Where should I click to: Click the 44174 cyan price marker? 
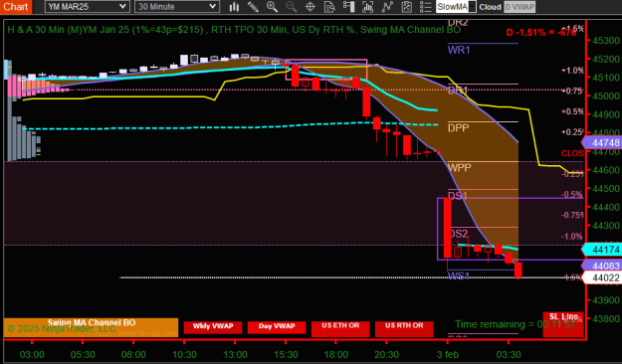[602, 250]
